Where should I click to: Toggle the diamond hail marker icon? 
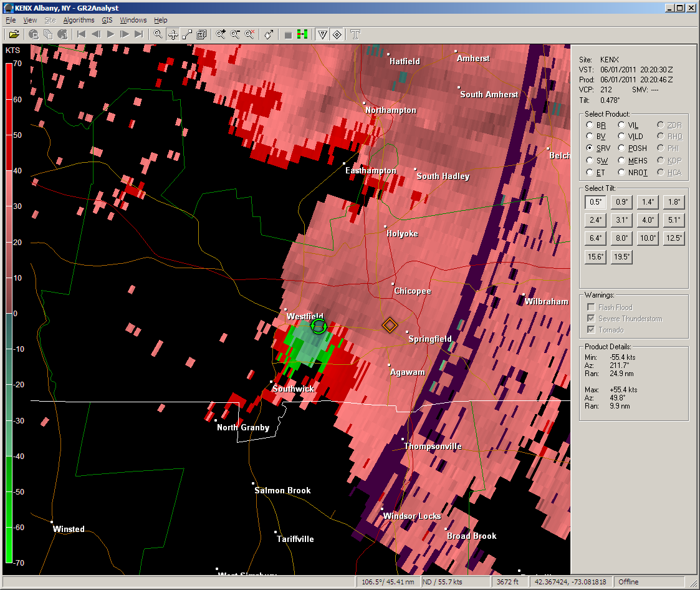[x=337, y=34]
